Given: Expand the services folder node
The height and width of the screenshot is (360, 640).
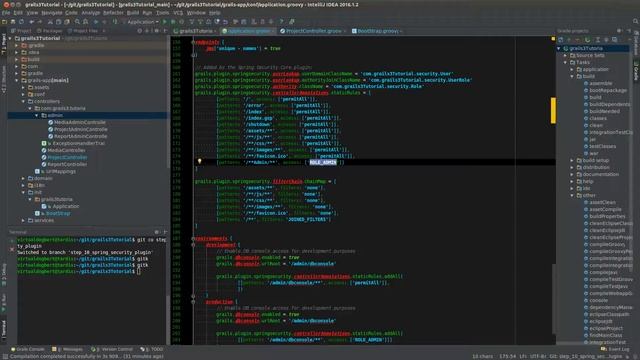Looking at the screenshot, I should (23, 220).
